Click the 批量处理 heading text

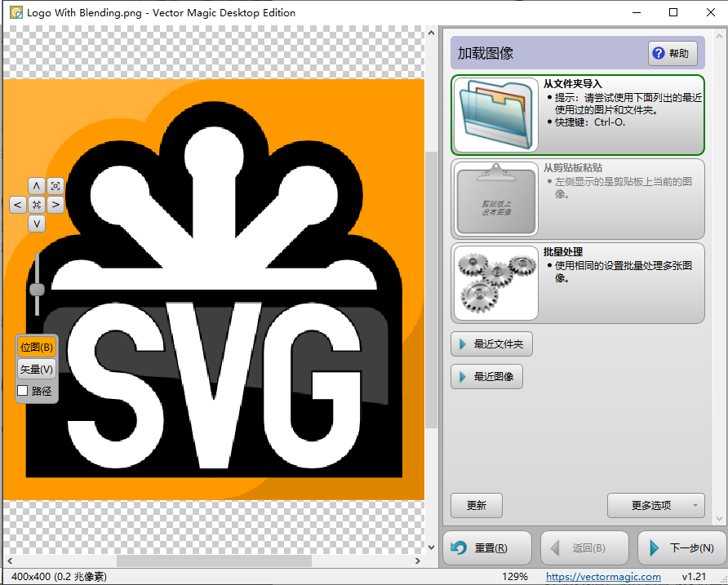pos(562,251)
